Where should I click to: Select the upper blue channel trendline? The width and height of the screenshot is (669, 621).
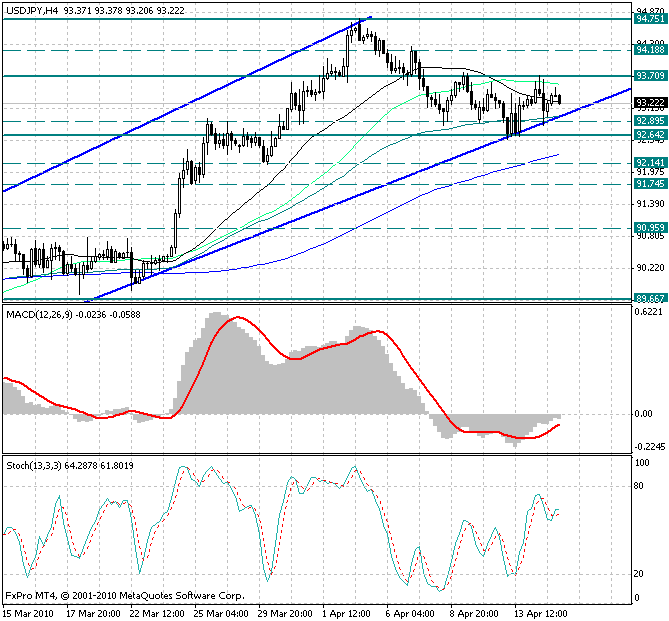tap(188, 103)
